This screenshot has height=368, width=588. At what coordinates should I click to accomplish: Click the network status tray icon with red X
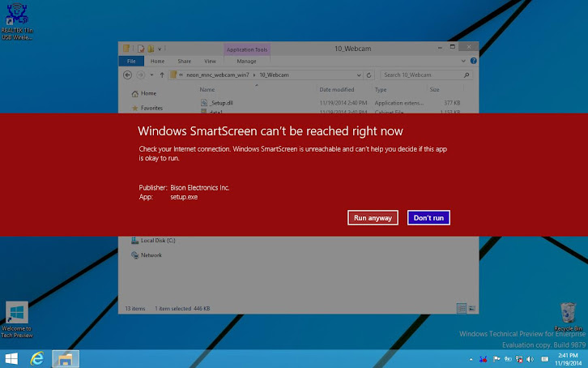pos(519,359)
